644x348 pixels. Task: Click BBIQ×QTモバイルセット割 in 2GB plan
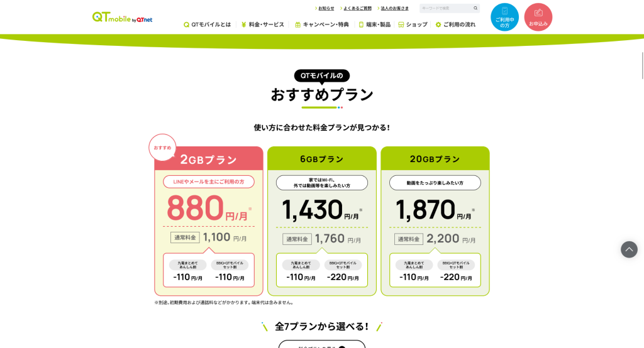point(230,264)
